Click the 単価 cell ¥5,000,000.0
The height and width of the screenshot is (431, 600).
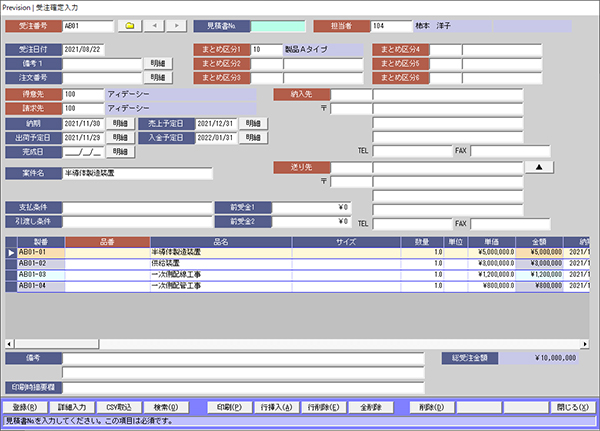tap(491, 253)
